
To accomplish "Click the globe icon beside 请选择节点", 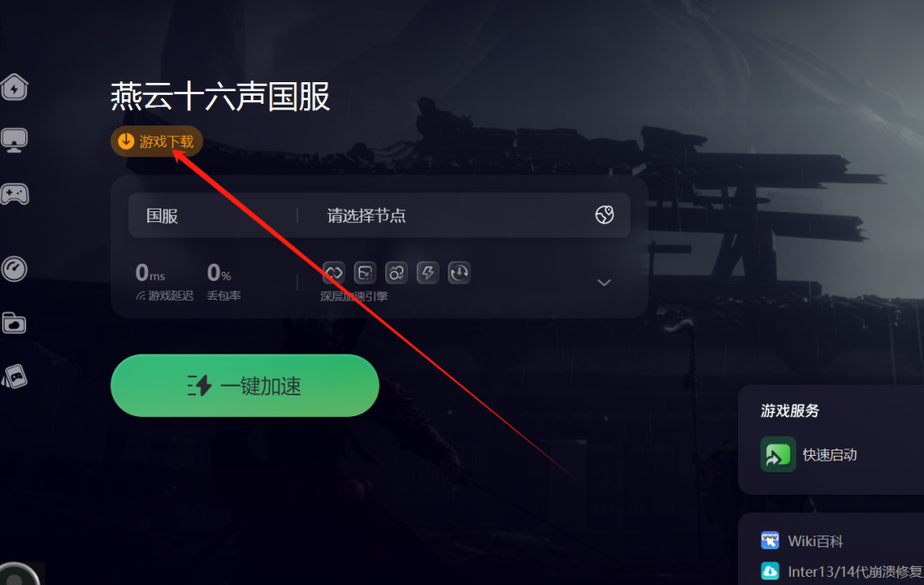I will [604, 215].
